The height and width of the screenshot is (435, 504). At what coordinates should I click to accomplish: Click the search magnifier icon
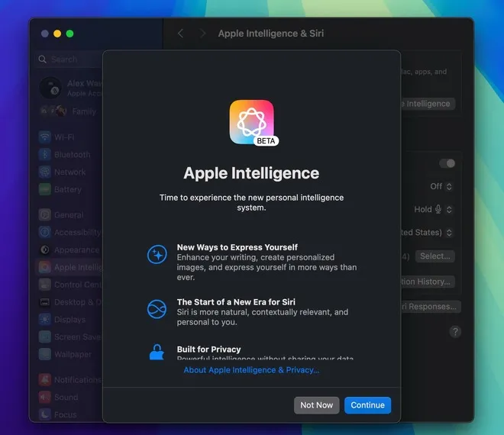[x=43, y=60]
